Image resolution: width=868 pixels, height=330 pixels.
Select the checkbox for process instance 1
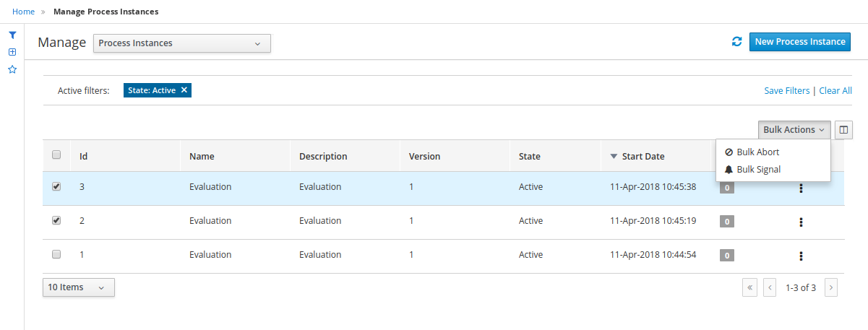tap(56, 254)
